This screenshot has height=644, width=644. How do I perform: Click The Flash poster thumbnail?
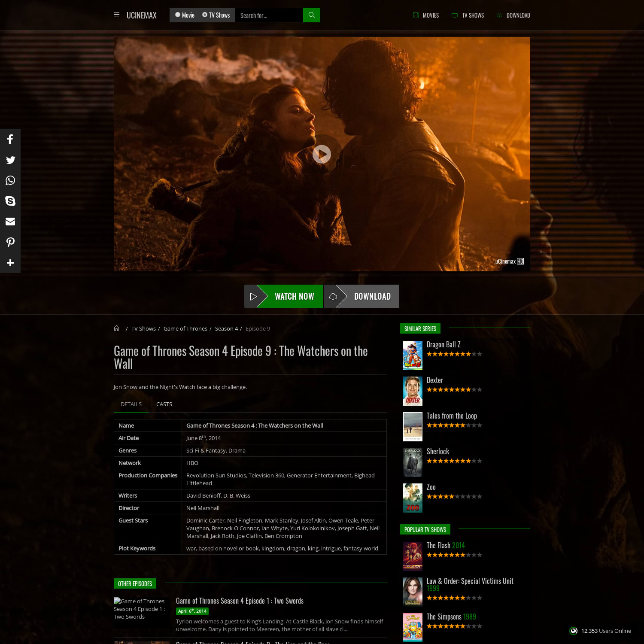(413, 556)
